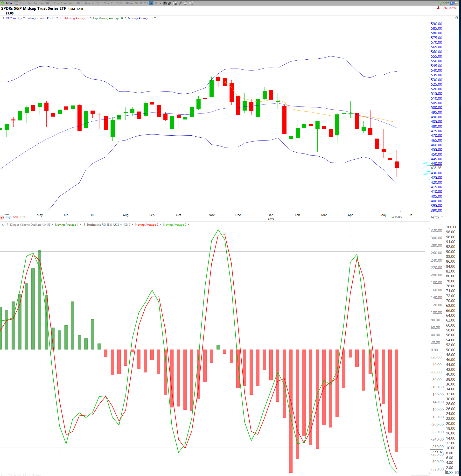Image resolution: width=461 pixels, height=476 pixels.
Task: Open the color palette wheel icon
Action: 191,3
